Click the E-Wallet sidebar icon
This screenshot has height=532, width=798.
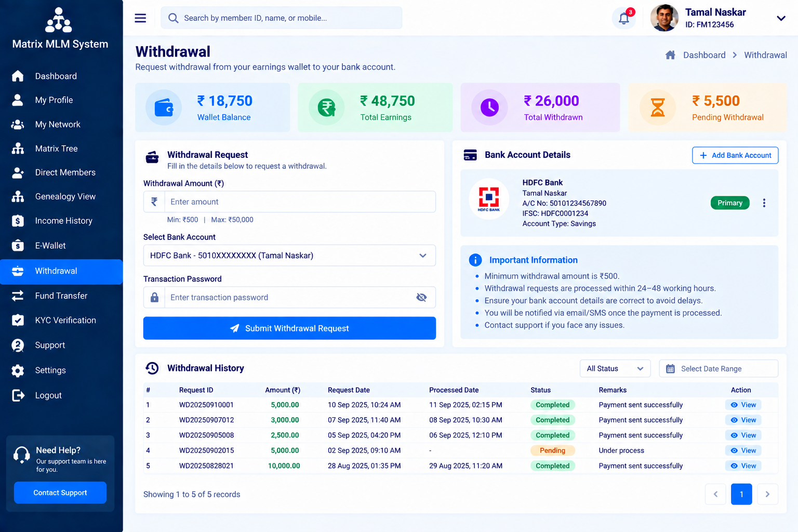18,245
